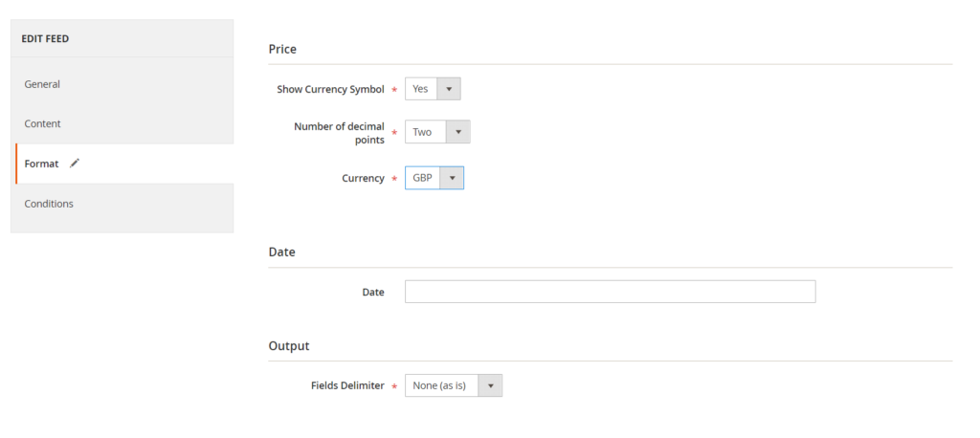The height and width of the screenshot is (438, 980).
Task: Click the arrow button on decimal points selector
Action: [x=458, y=132]
